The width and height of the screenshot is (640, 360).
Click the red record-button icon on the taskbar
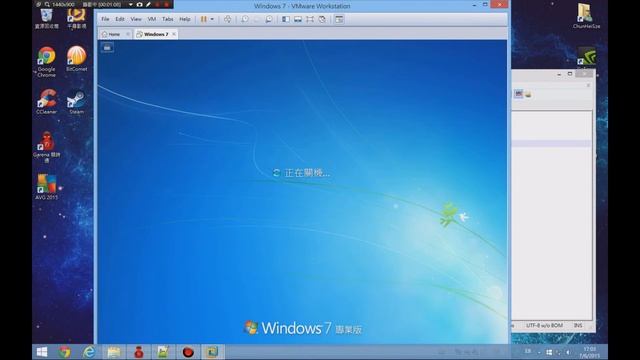click(x=188, y=352)
